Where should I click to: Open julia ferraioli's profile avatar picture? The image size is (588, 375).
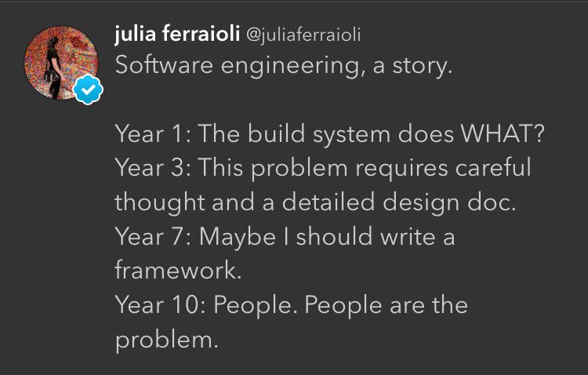pyautogui.click(x=61, y=63)
